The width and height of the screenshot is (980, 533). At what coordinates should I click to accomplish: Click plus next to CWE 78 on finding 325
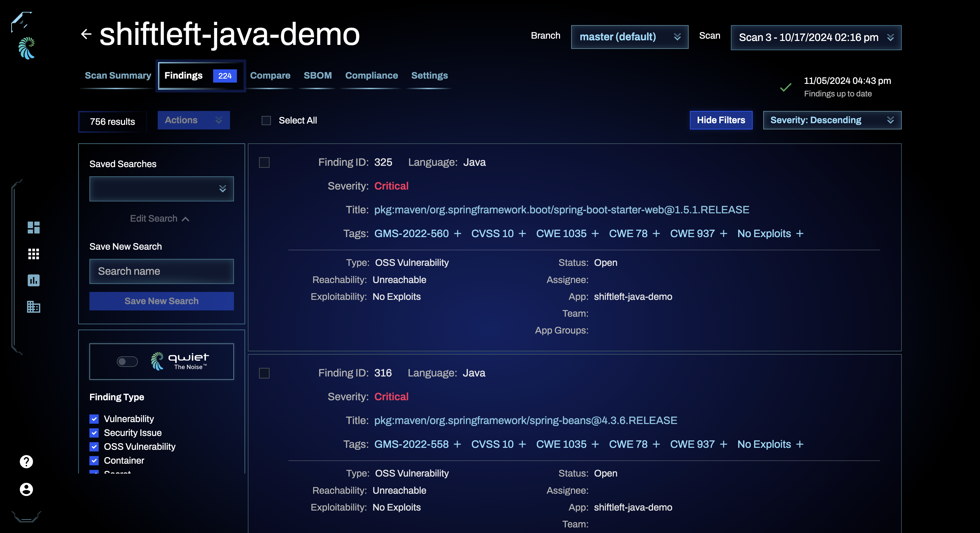tap(656, 233)
